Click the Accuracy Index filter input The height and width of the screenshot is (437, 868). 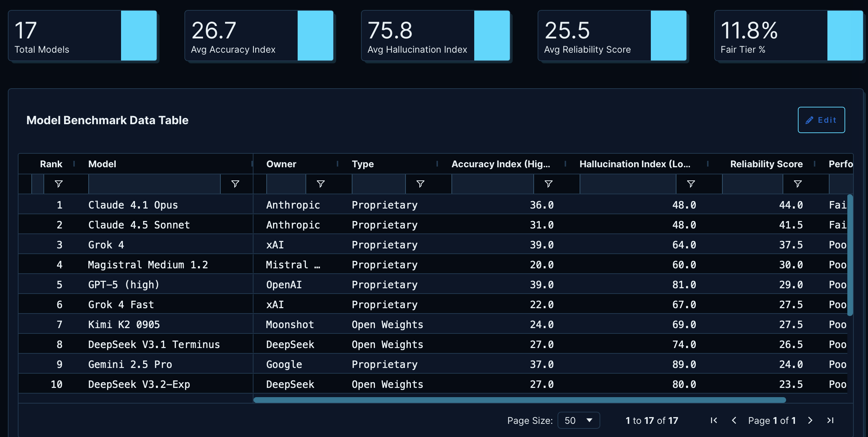tap(492, 184)
